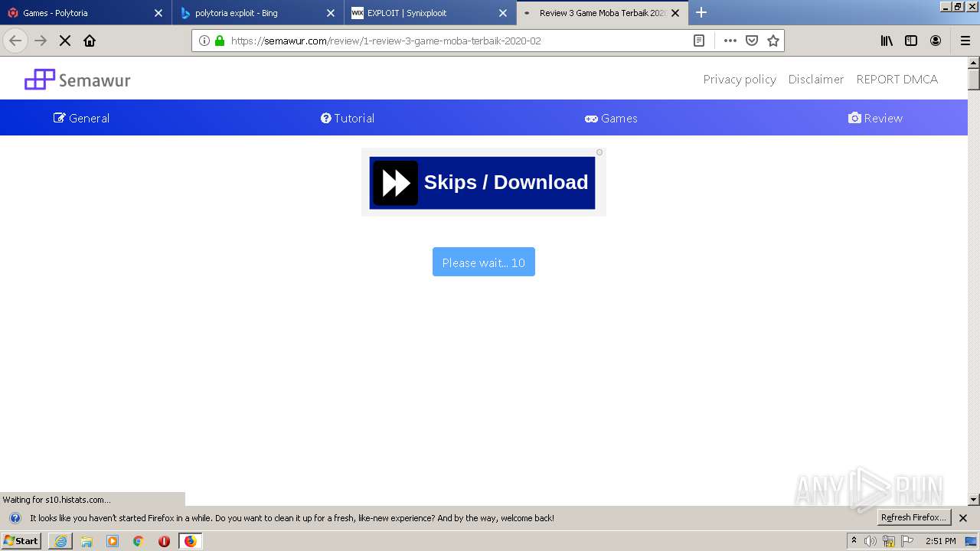This screenshot has height=551, width=980.
Task: Click the page scrollbar up arrow
Action: tap(974, 63)
